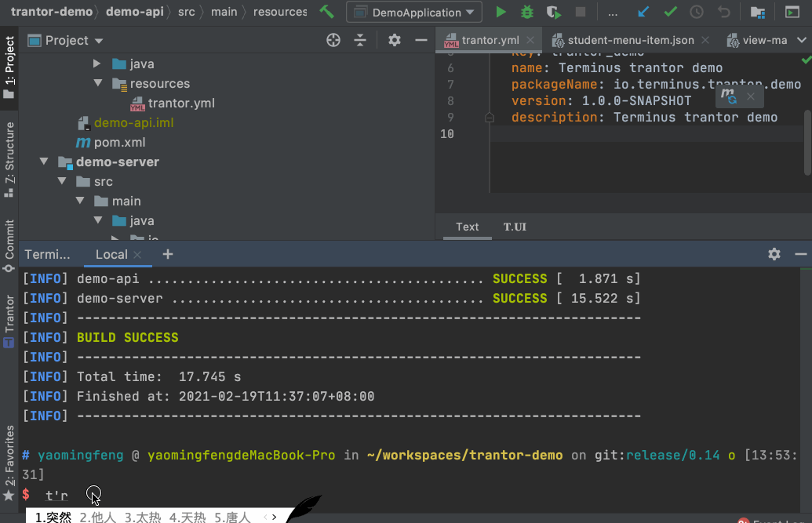Fold the YAML block at line 9
Screen dimensions: 812x523
[x=489, y=118]
